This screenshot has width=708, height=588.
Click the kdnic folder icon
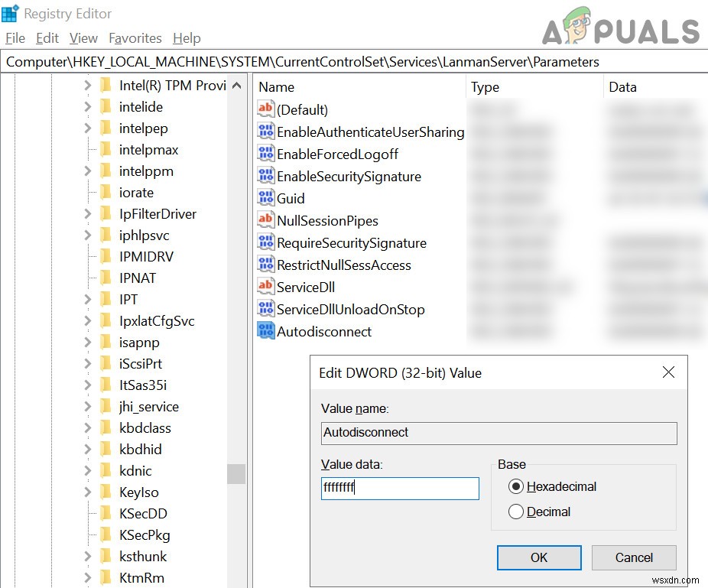pyautogui.click(x=106, y=470)
